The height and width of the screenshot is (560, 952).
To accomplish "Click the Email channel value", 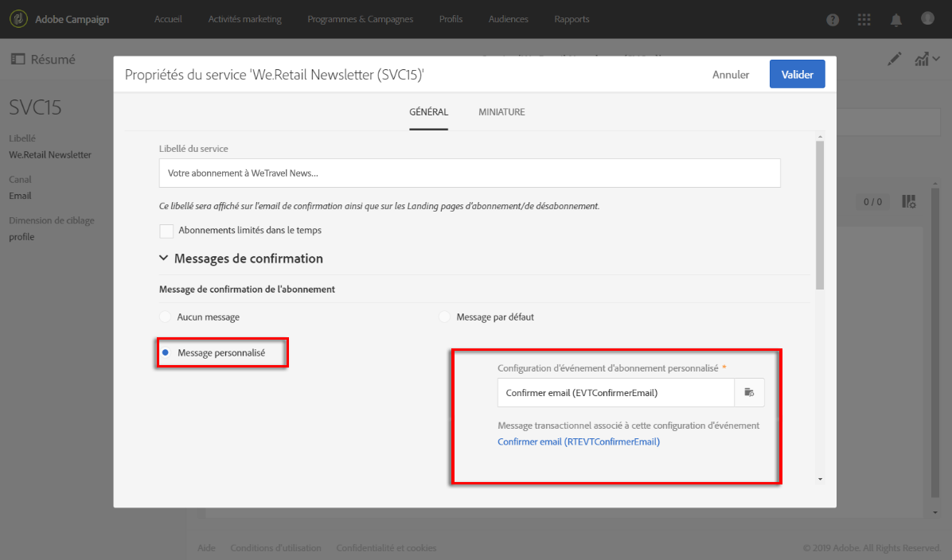I will click(x=20, y=196).
